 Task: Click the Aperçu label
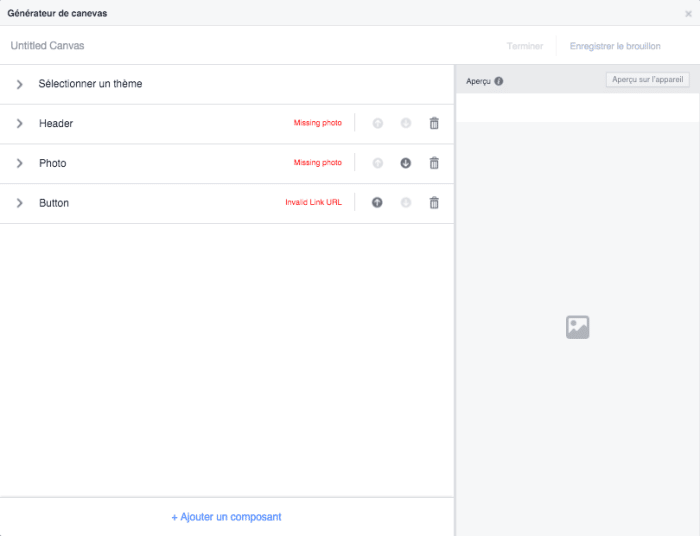[478, 81]
